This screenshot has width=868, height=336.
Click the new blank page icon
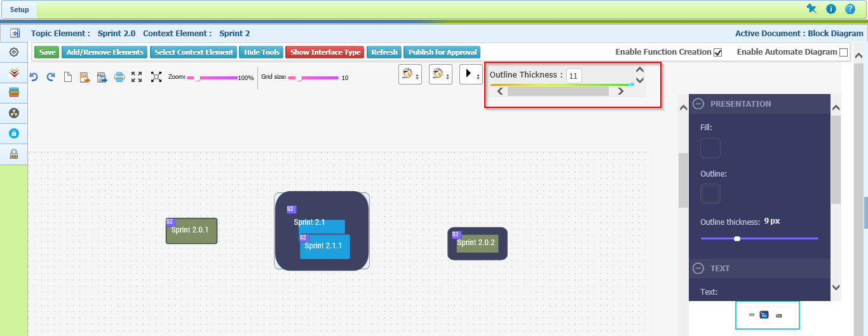pyautogui.click(x=67, y=77)
